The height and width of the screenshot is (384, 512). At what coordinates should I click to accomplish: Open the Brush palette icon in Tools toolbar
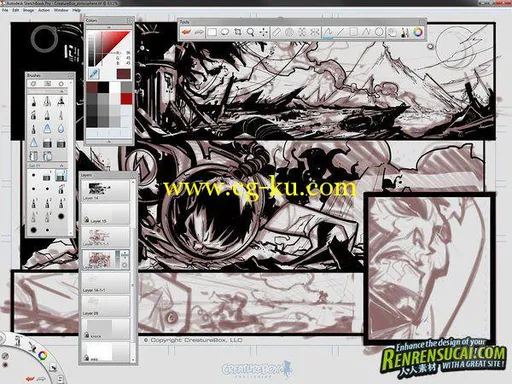pos(405,32)
